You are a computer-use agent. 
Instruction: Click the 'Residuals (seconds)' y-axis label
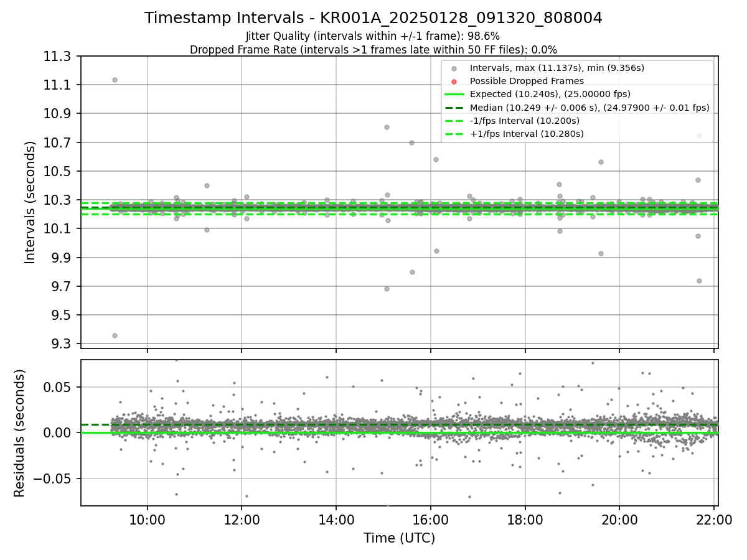[x=19, y=432]
